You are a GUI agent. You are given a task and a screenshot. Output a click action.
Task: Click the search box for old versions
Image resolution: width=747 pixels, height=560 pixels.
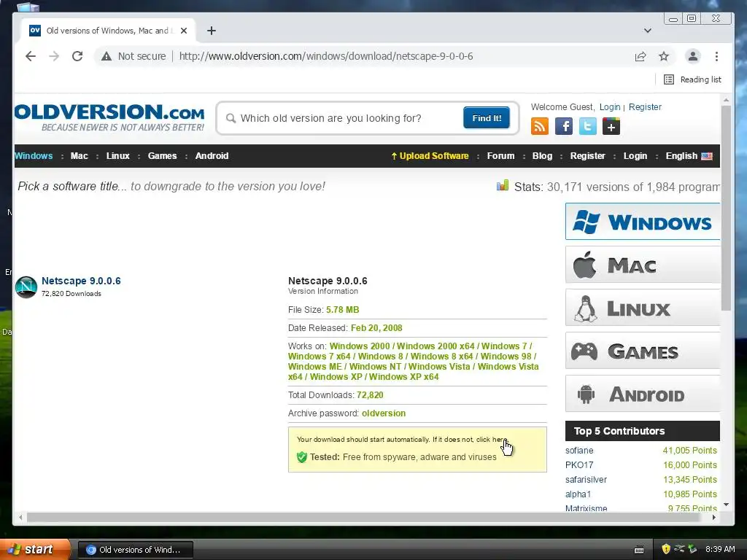click(x=348, y=118)
